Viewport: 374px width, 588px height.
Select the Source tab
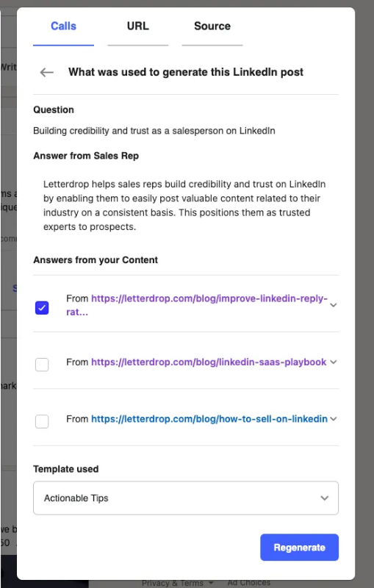point(212,26)
